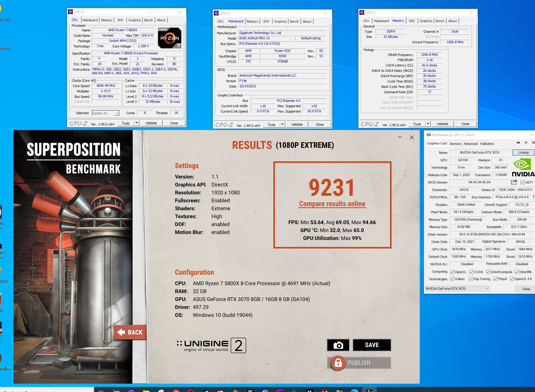The width and height of the screenshot is (535, 392).
Task: Click the lock icon on the Publish button
Action: (338, 363)
